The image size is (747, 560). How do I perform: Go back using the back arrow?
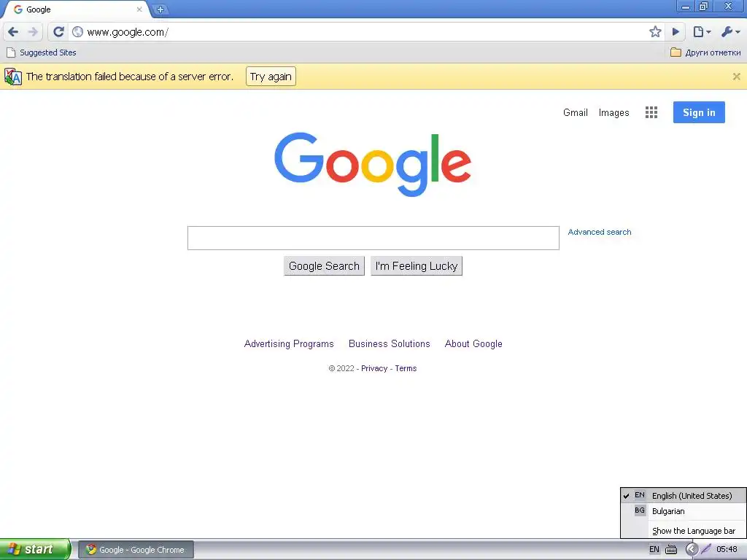(x=13, y=32)
